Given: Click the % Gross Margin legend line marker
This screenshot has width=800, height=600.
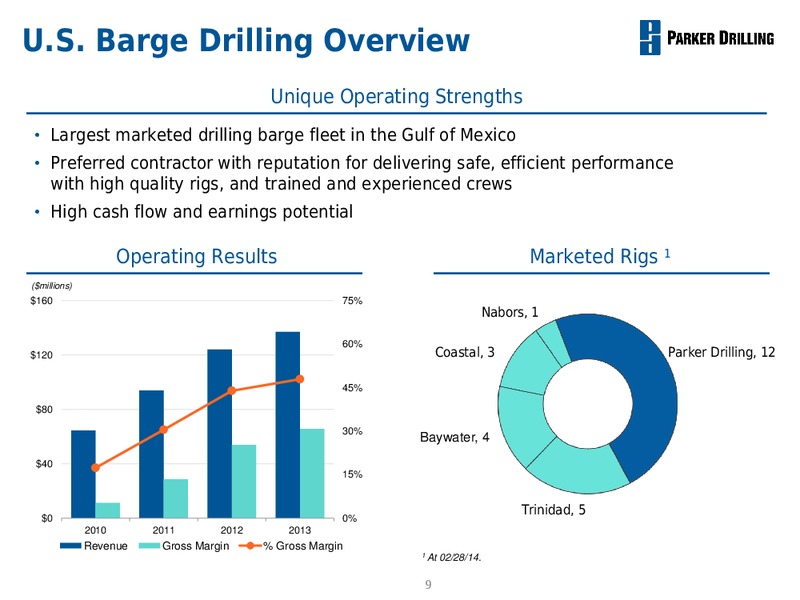Looking at the screenshot, I should point(250,546).
